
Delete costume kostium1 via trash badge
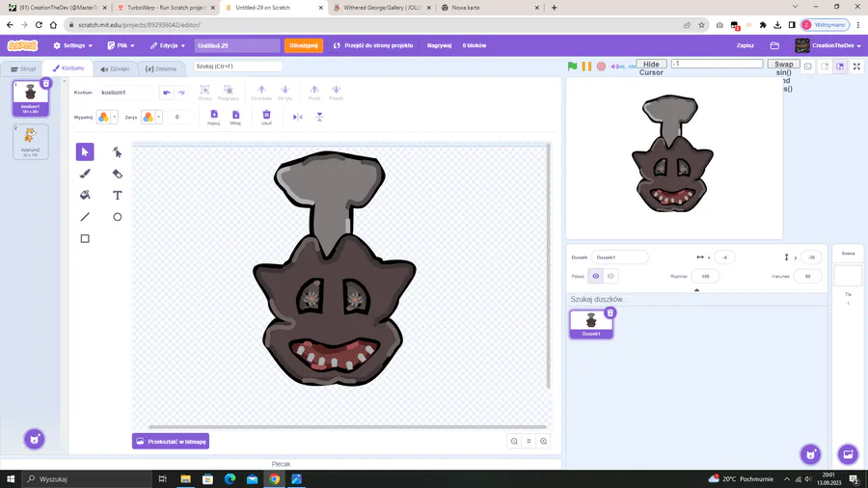(x=46, y=84)
